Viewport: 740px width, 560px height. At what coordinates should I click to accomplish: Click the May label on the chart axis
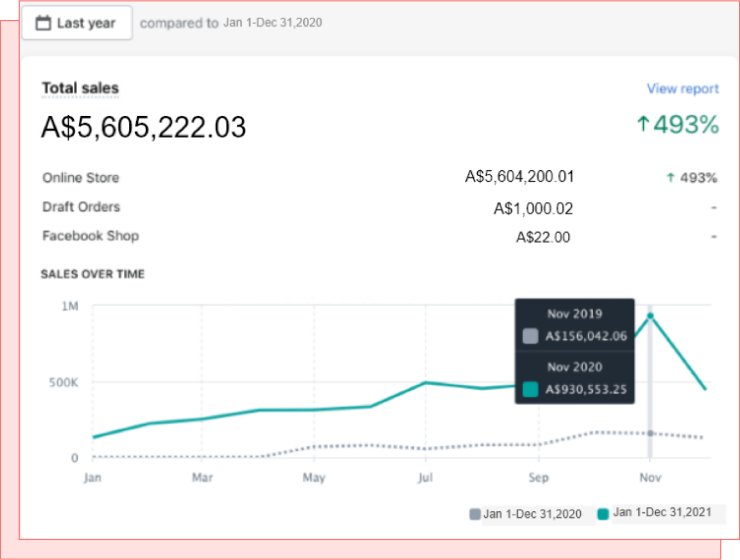(x=314, y=478)
